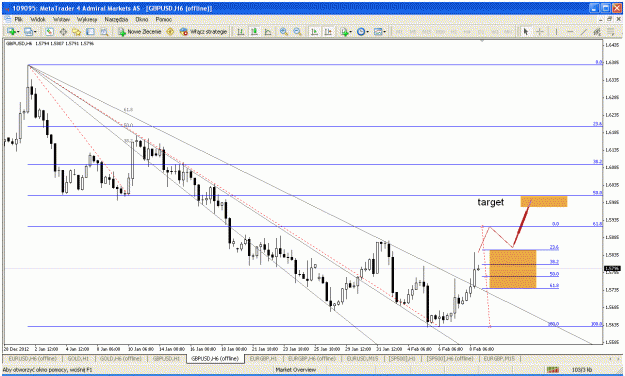The image size is (625, 376).
Task: Toggle the chart shift icon
Action: tap(328, 31)
